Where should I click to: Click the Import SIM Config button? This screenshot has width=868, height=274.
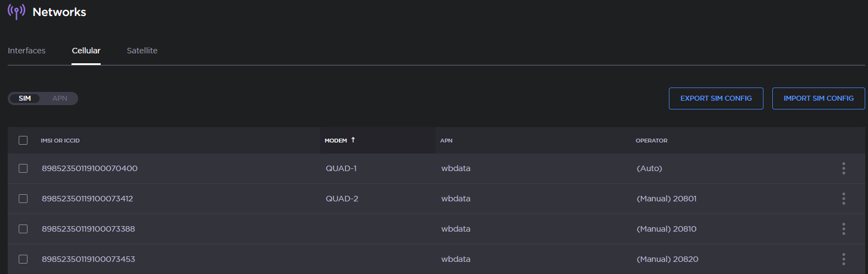pos(818,98)
